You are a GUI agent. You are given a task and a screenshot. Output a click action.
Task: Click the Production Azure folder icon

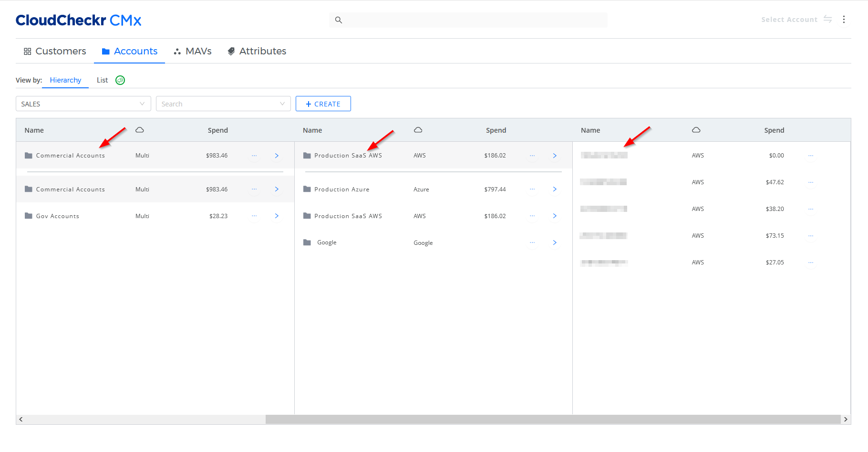click(x=307, y=189)
